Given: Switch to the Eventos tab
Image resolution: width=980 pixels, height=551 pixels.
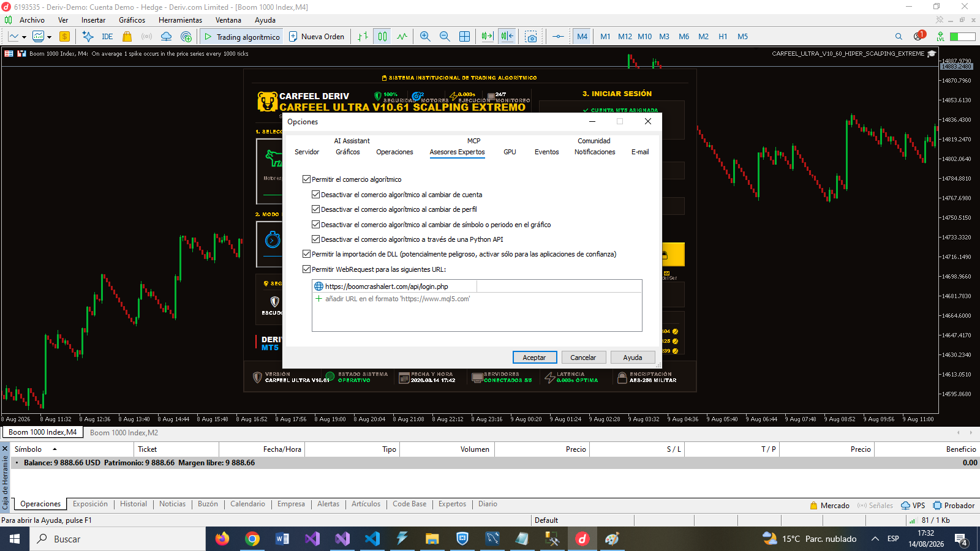Looking at the screenshot, I should tap(546, 152).
